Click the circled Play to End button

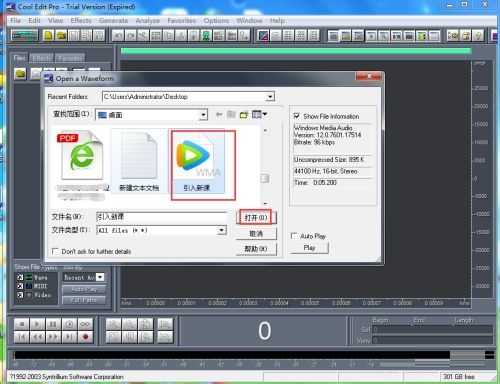[x=69, y=324]
